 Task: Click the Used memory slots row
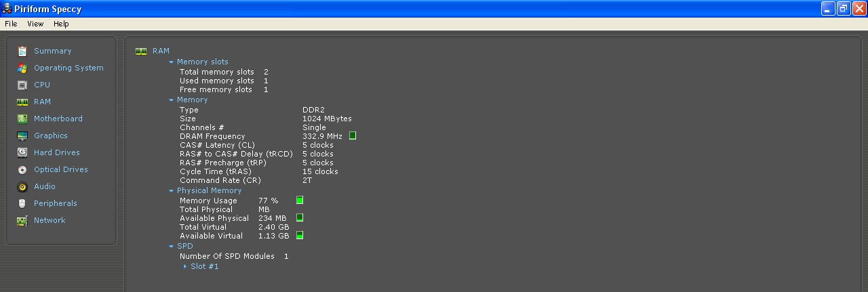224,81
